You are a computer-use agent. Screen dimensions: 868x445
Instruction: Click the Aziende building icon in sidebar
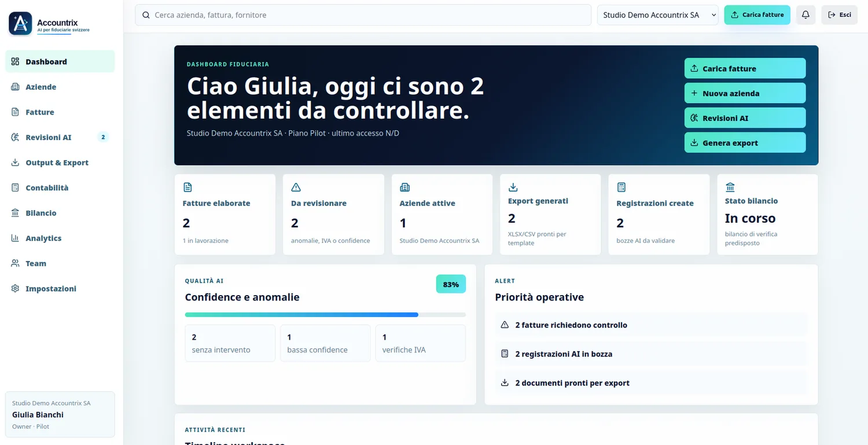[16, 87]
